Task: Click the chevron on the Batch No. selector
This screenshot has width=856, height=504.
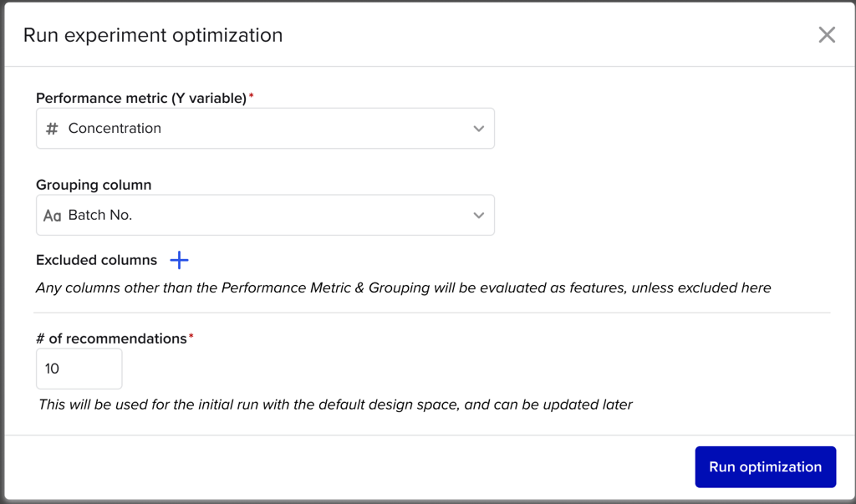Action: click(x=479, y=215)
